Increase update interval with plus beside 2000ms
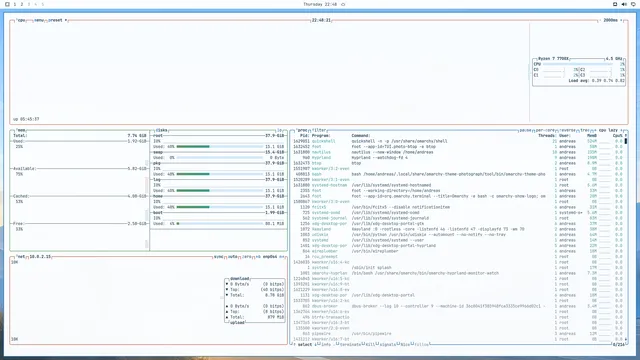This screenshot has height=360, width=640. click(621, 20)
